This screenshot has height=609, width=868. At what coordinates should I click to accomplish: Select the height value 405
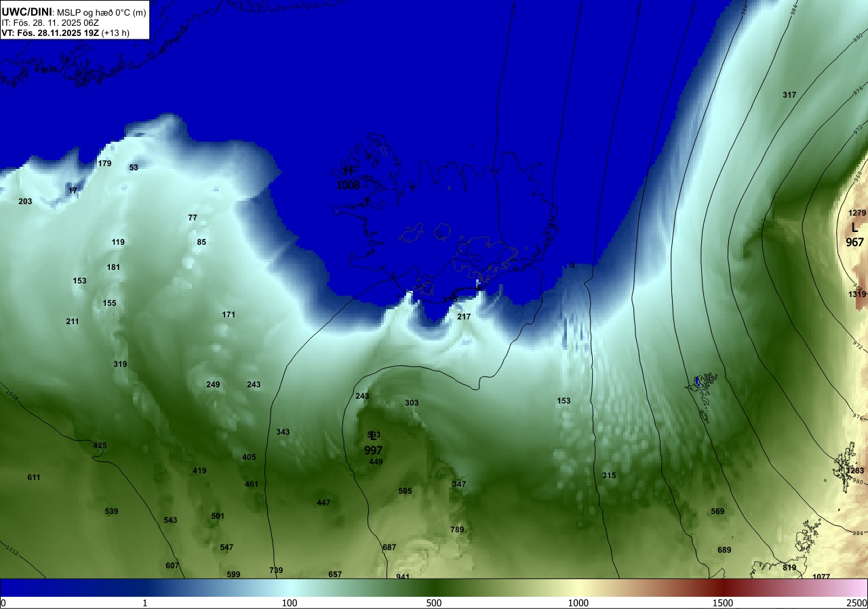249,457
